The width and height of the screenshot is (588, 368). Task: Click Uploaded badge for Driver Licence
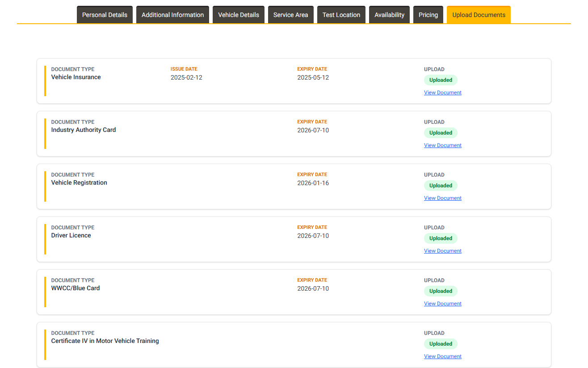441,238
